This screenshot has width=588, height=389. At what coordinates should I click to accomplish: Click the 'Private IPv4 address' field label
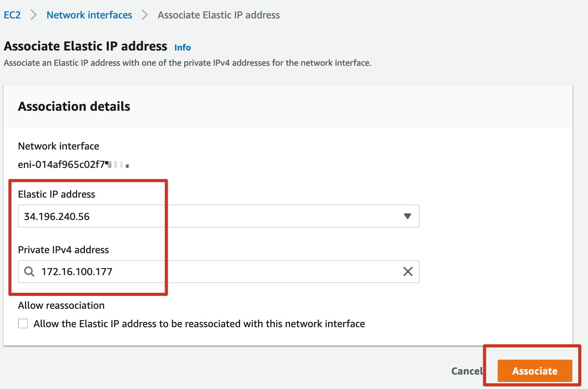point(63,250)
